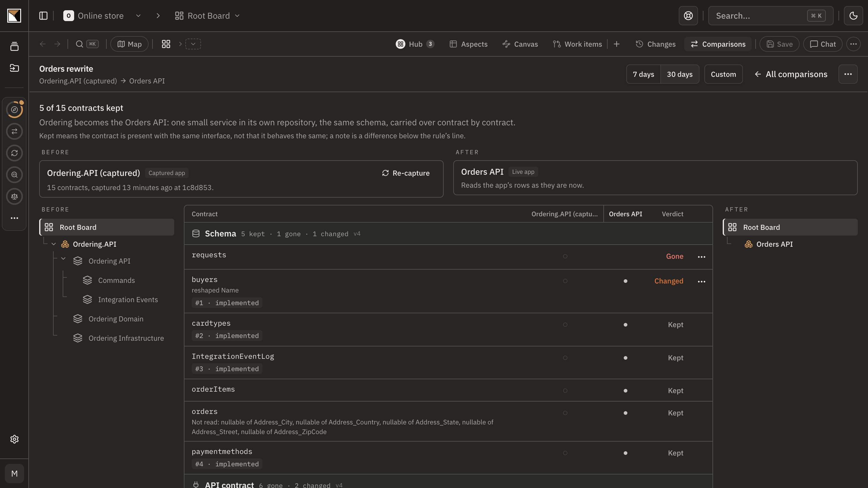The width and height of the screenshot is (868, 488).
Task: Open the Changes view
Action: tap(656, 44)
